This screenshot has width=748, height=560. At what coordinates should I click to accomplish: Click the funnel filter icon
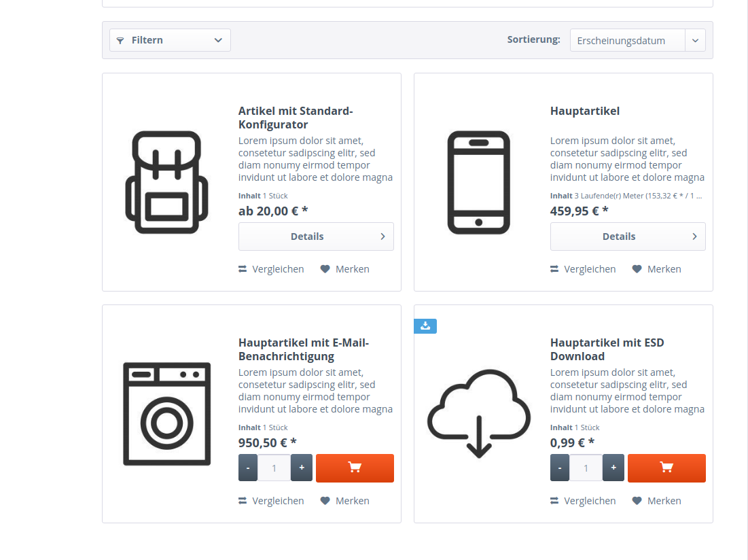(120, 41)
